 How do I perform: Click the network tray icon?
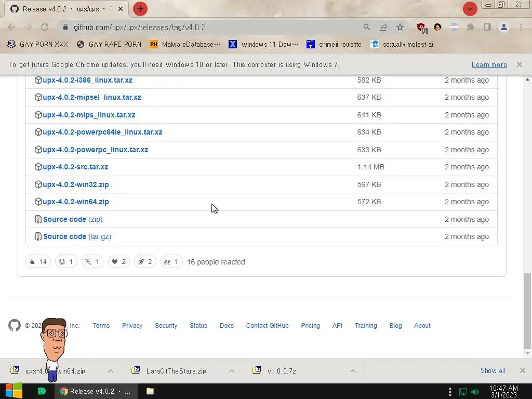click(463, 392)
